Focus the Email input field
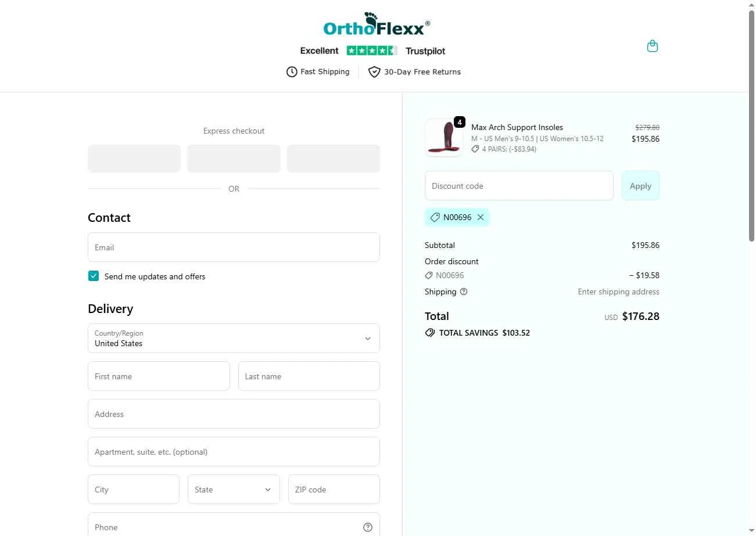This screenshot has width=756, height=536. tap(234, 247)
